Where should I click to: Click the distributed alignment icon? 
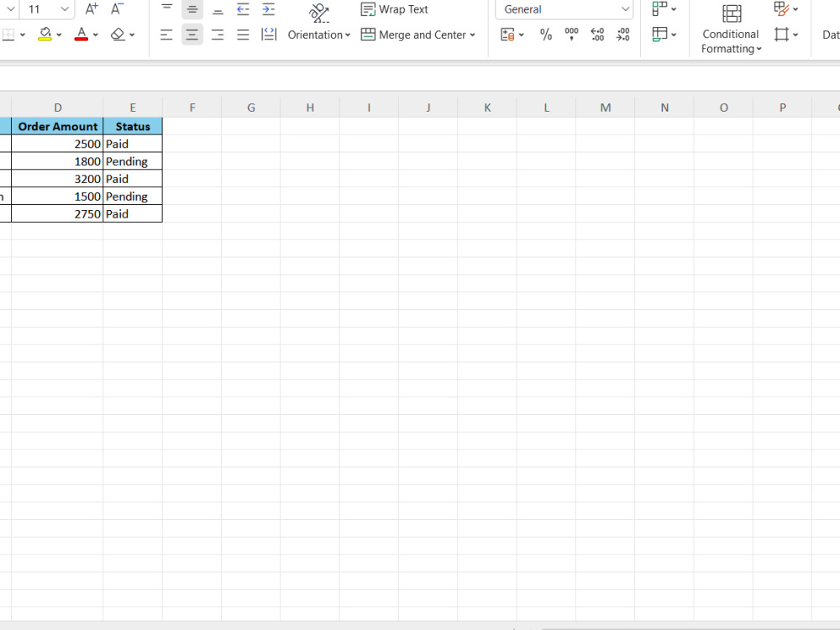coord(269,34)
